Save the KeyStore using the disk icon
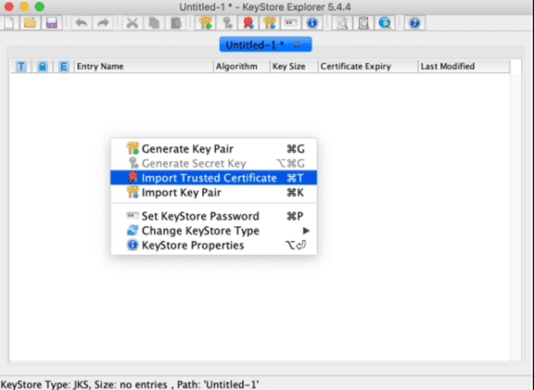The image size is (534, 390). 51,23
